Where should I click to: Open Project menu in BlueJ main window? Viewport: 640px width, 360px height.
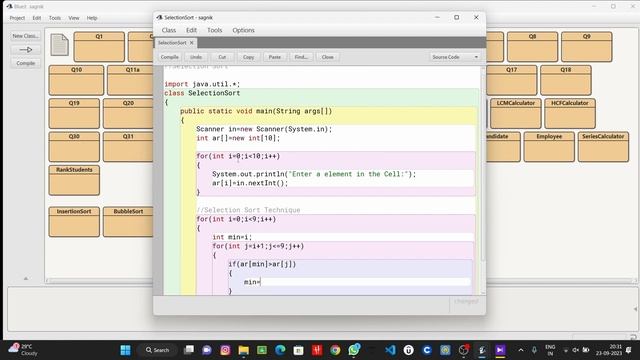pos(17,18)
